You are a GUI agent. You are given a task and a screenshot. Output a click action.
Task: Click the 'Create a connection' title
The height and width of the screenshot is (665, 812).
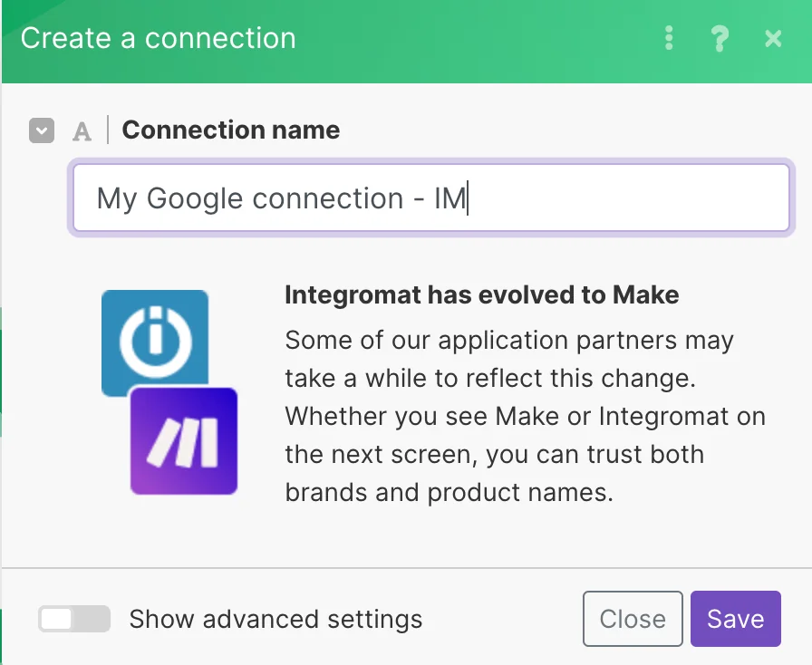(159, 38)
